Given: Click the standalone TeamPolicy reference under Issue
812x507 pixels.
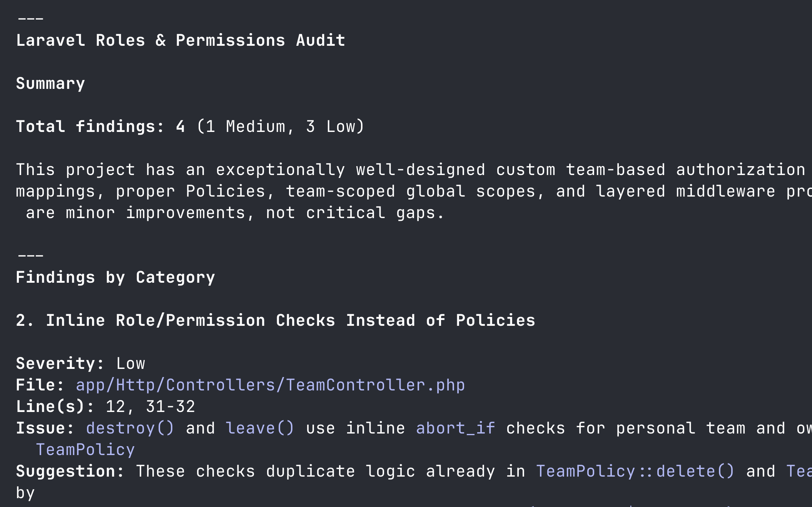Looking at the screenshot, I should [85, 450].
